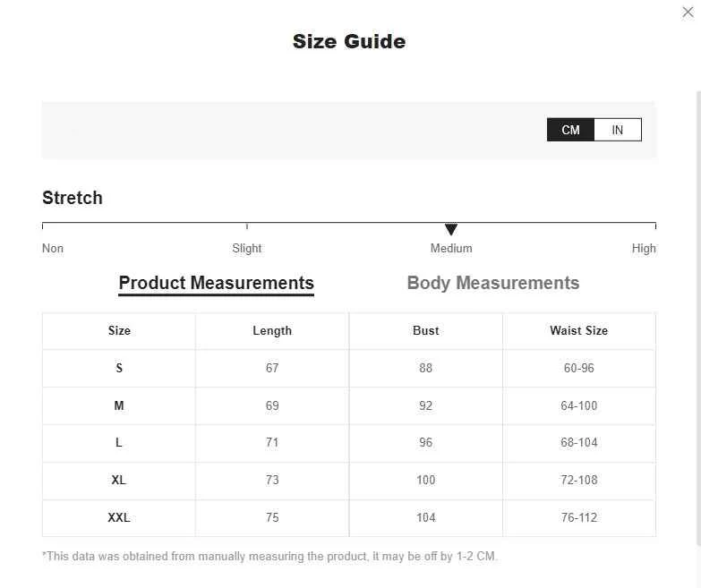
Task: Click the Waist Size column header
Action: click(x=579, y=331)
